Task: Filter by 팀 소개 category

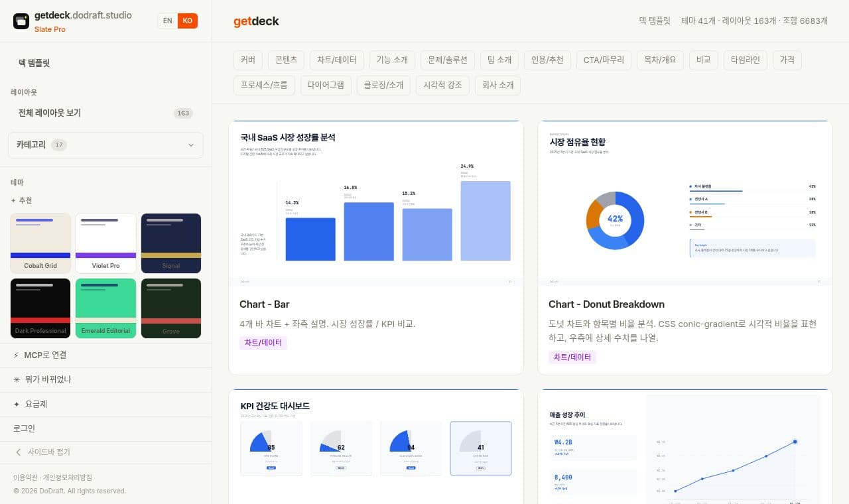Action: coord(499,60)
